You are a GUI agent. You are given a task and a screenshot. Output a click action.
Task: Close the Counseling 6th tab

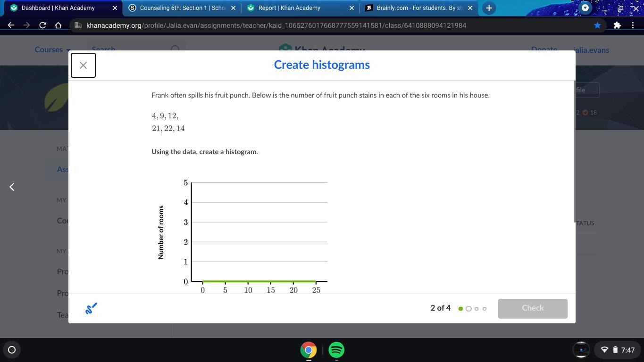click(x=233, y=8)
